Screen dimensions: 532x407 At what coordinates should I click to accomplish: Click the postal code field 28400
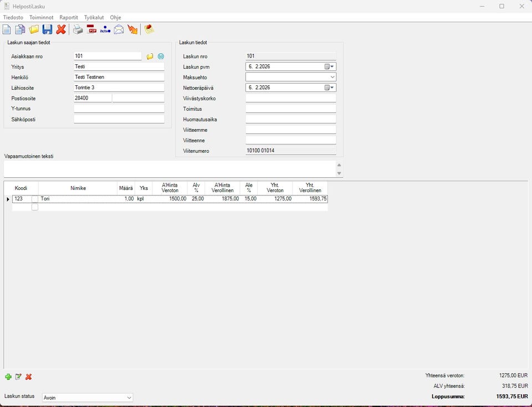93,98
